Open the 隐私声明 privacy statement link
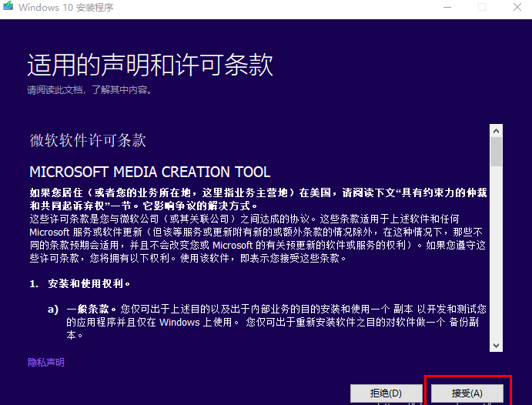 point(45,362)
